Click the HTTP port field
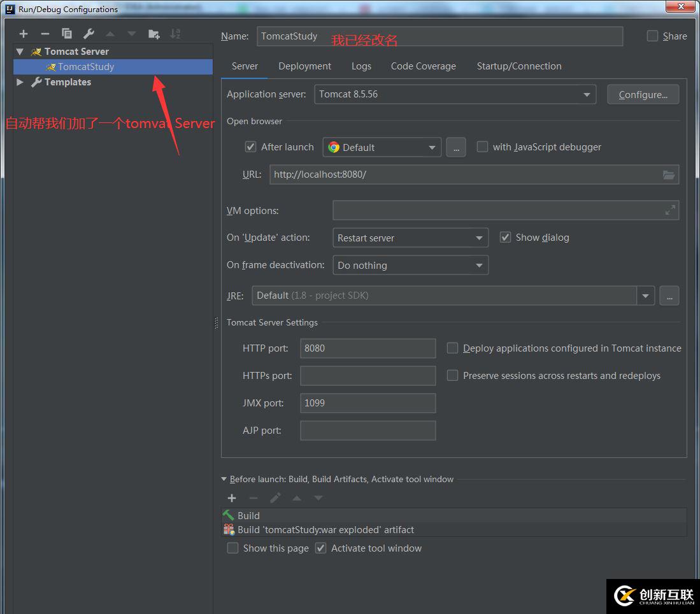Screen dimensions: 700x614 (x=368, y=348)
